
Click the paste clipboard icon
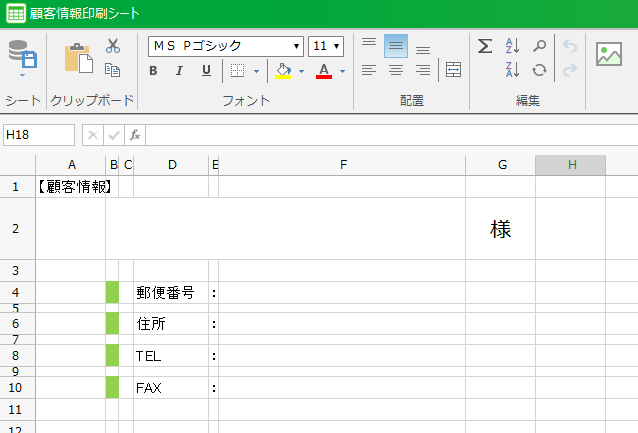pyautogui.click(x=77, y=57)
